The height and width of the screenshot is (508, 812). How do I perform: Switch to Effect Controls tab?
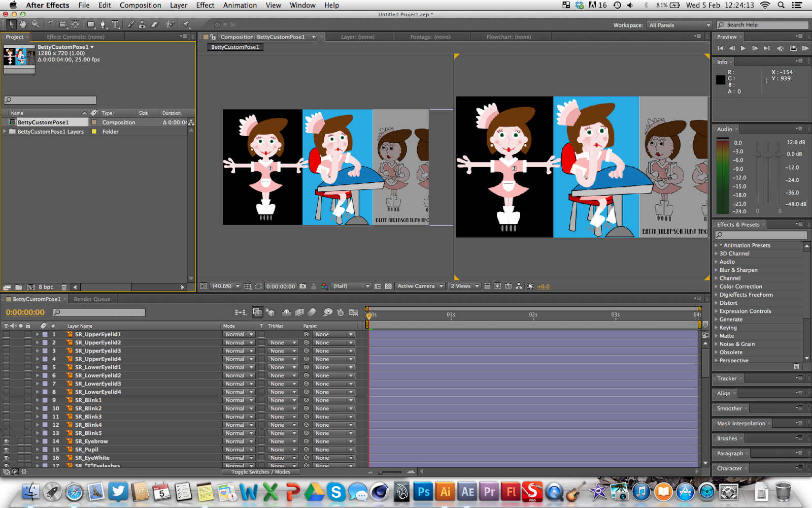76,37
